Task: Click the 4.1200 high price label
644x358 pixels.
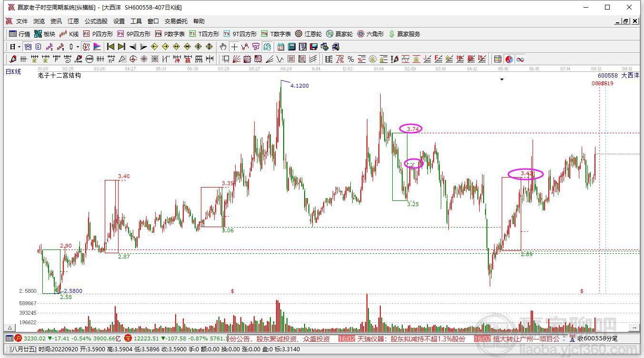Action: click(x=299, y=86)
